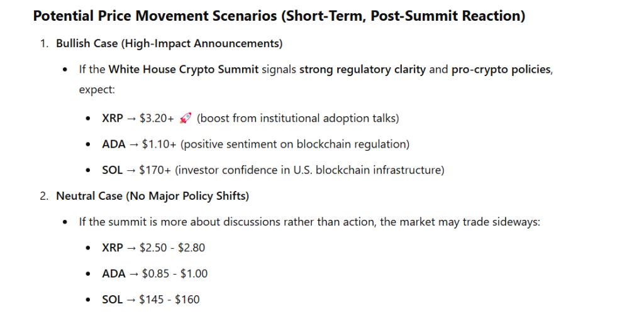Screen dimensions: 644x316
Task: Click the Potential Price Movement Scenarios heading
Action: pos(279,16)
